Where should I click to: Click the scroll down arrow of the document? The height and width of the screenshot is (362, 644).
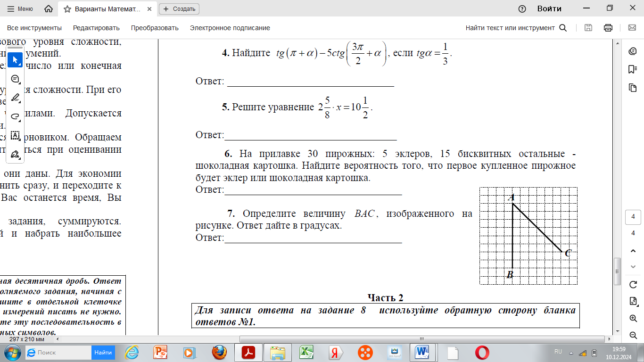[618, 331]
